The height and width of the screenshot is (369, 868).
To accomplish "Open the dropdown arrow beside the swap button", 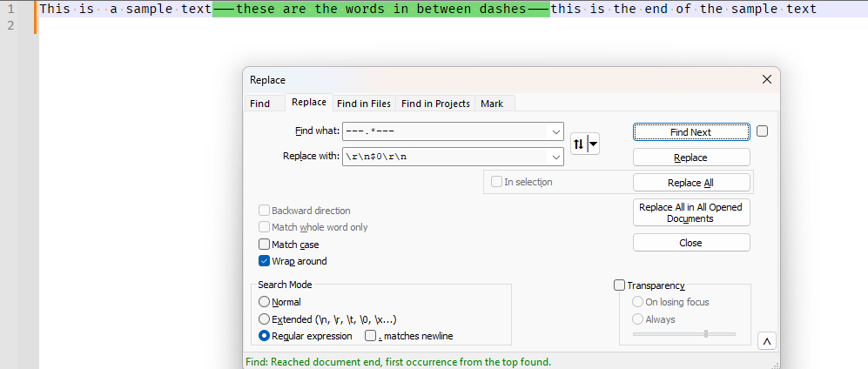I will (594, 144).
